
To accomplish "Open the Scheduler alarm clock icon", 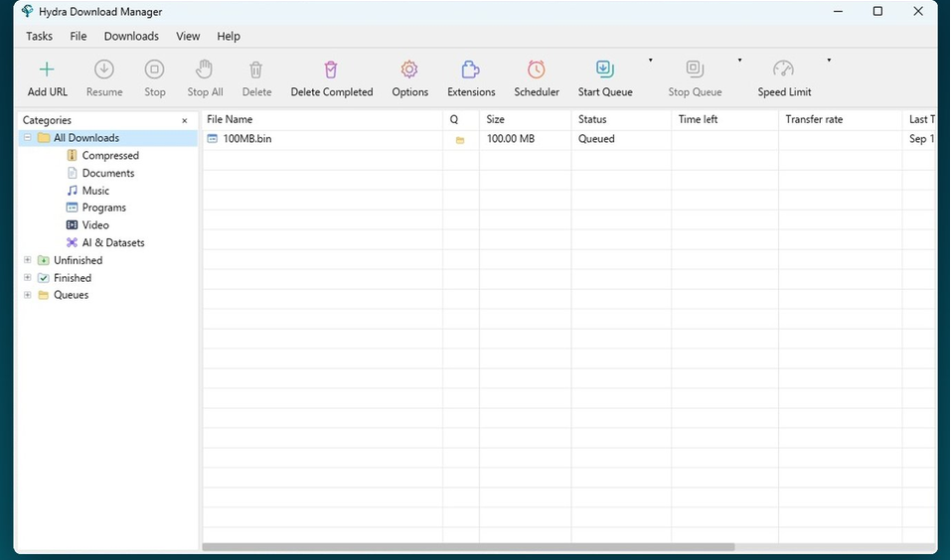I will pyautogui.click(x=537, y=70).
